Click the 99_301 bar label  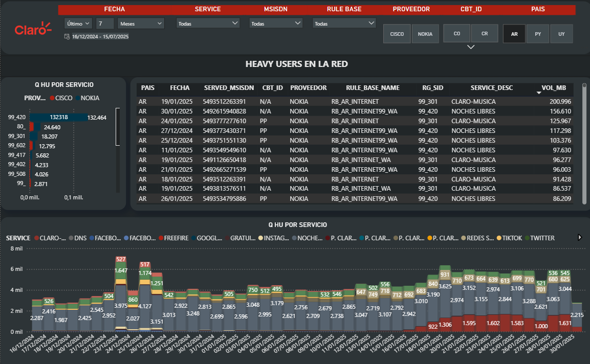[16, 136]
